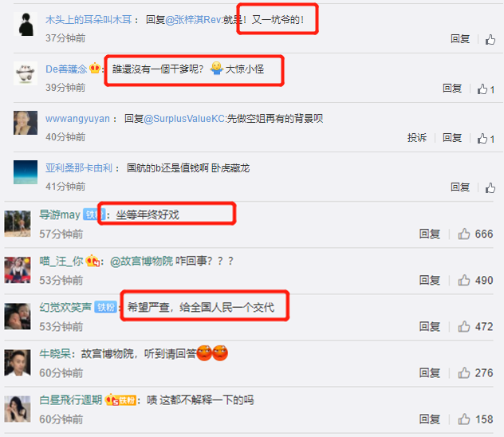Reply to 导游may's comment
Image resolution: width=504 pixels, height=437 pixels.
[x=429, y=234]
